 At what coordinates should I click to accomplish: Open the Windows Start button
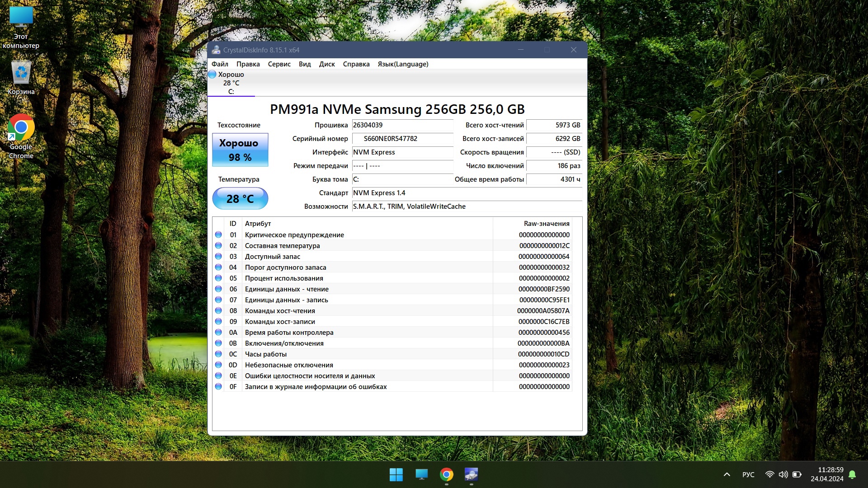[x=396, y=474]
